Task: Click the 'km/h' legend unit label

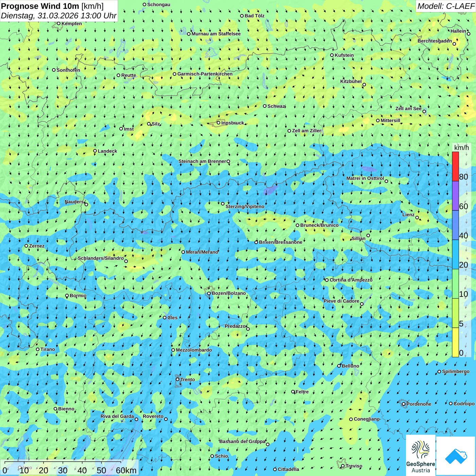Action: (x=461, y=148)
